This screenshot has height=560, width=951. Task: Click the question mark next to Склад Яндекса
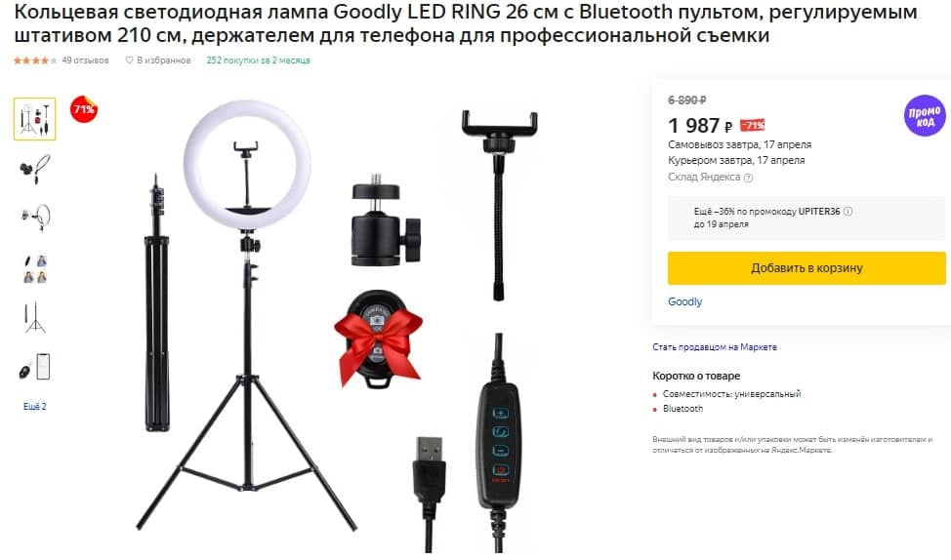coord(749,178)
